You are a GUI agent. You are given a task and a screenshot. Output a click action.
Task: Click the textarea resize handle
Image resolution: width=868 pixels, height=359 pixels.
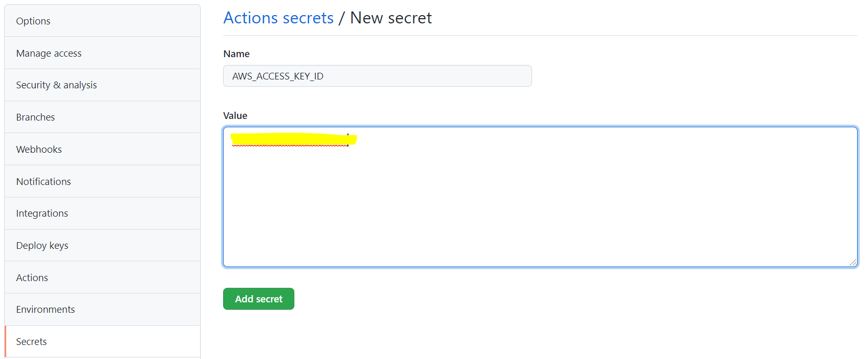point(854,263)
